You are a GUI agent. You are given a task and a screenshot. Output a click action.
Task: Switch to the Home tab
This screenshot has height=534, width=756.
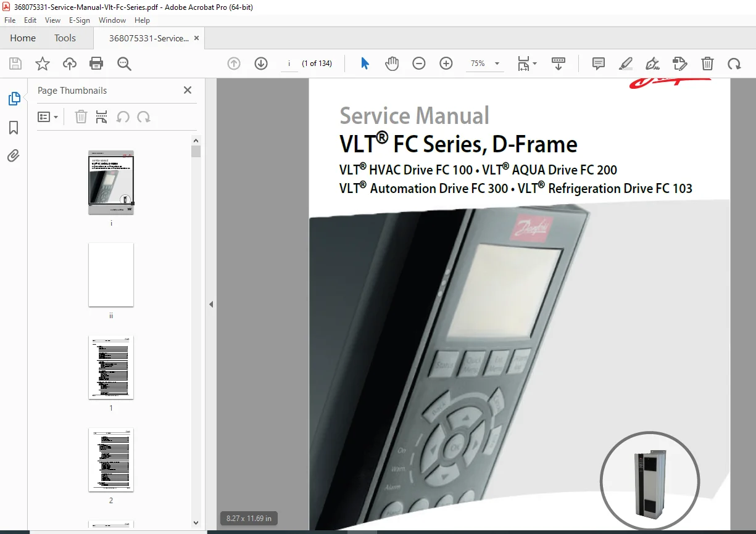point(23,38)
